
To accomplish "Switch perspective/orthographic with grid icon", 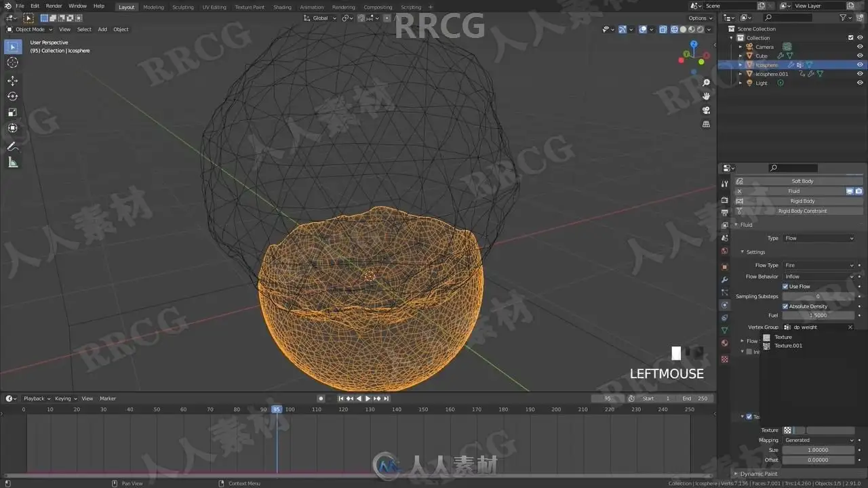I will 706,125.
